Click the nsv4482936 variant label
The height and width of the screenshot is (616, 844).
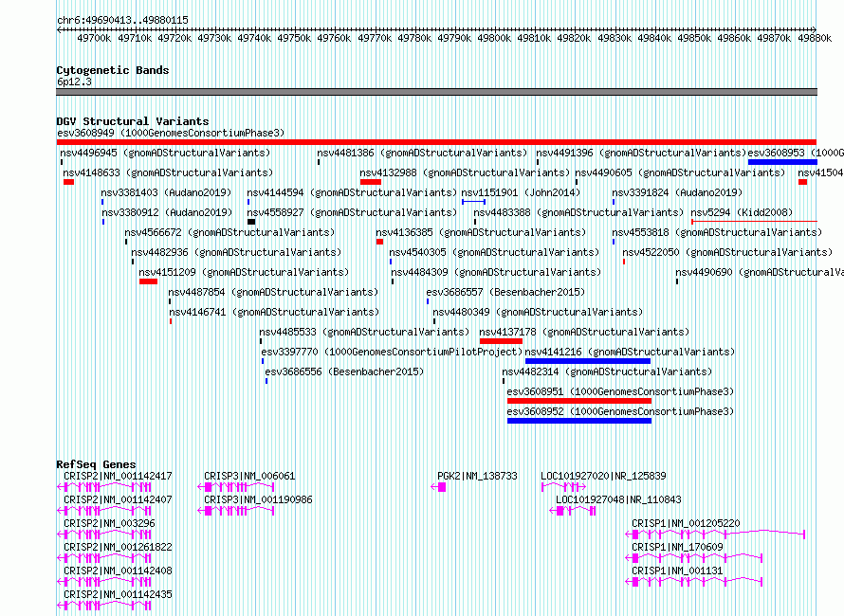(236, 252)
